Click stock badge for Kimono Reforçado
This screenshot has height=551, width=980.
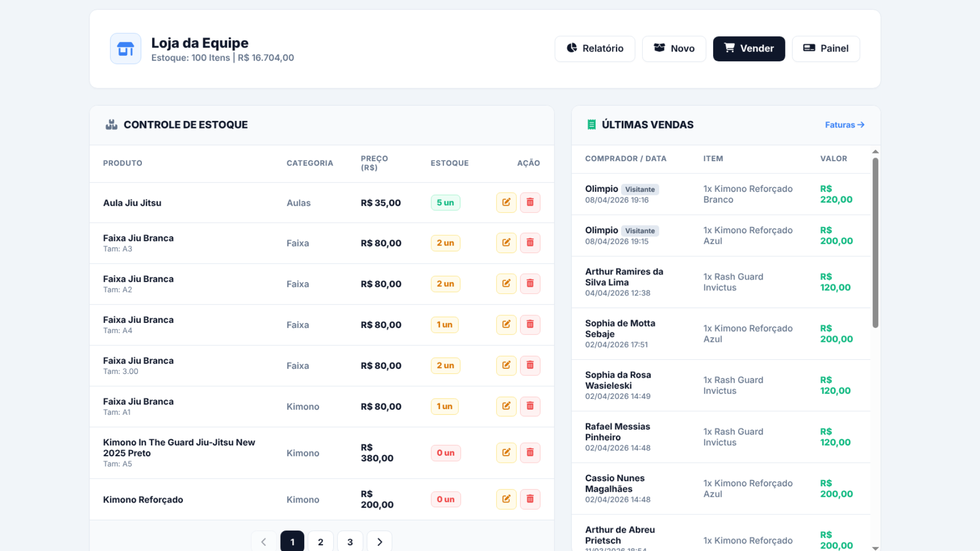tap(446, 499)
